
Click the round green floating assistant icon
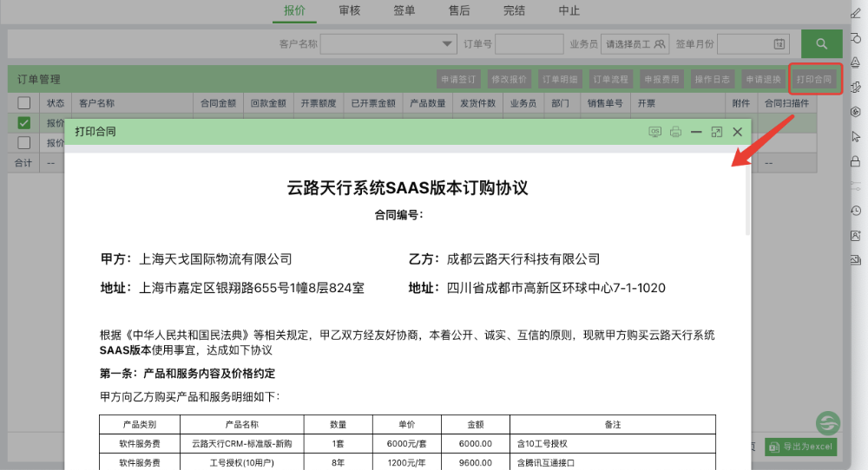coord(828,423)
